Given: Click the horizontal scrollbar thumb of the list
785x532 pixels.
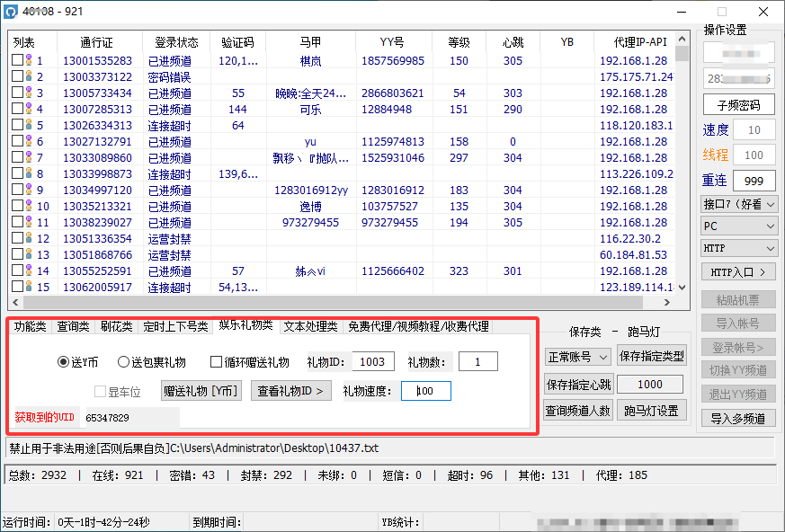Looking at the screenshot, I should click(333, 302).
